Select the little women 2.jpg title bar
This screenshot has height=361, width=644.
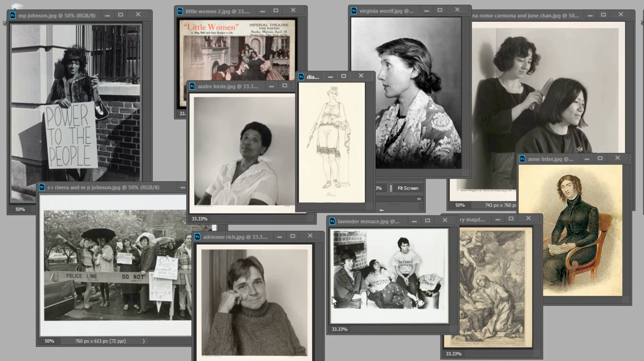[240, 11]
